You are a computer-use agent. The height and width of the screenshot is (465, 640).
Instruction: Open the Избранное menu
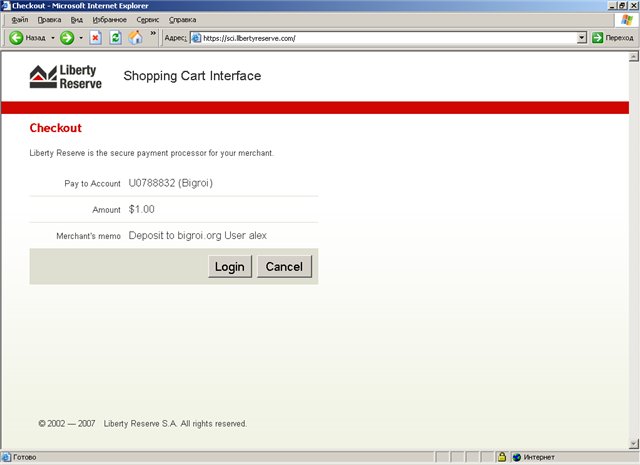(x=108, y=20)
